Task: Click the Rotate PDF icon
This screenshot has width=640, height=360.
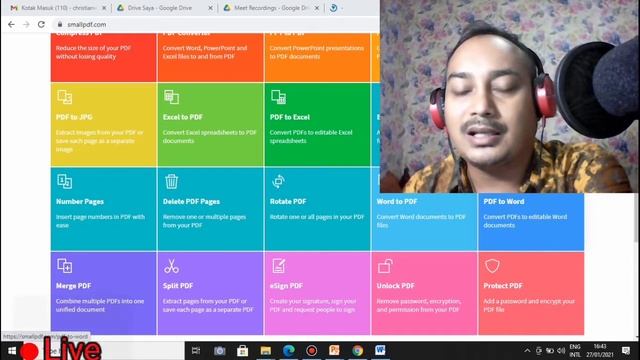Action: click(278, 182)
